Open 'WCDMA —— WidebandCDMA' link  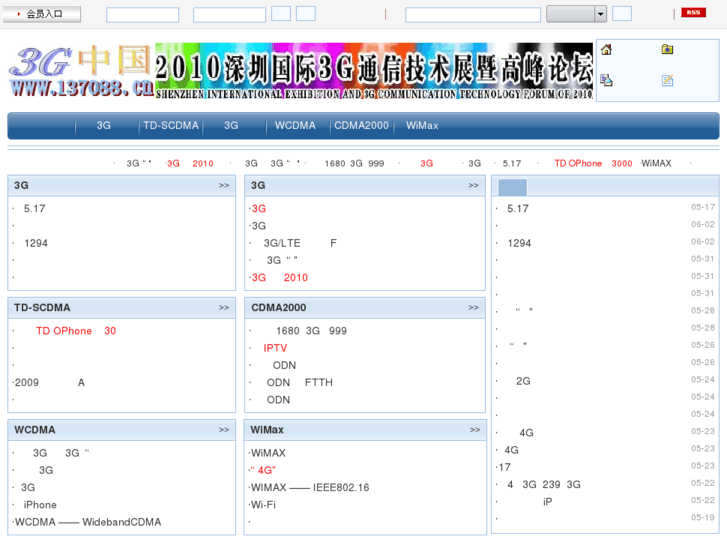[x=88, y=522]
